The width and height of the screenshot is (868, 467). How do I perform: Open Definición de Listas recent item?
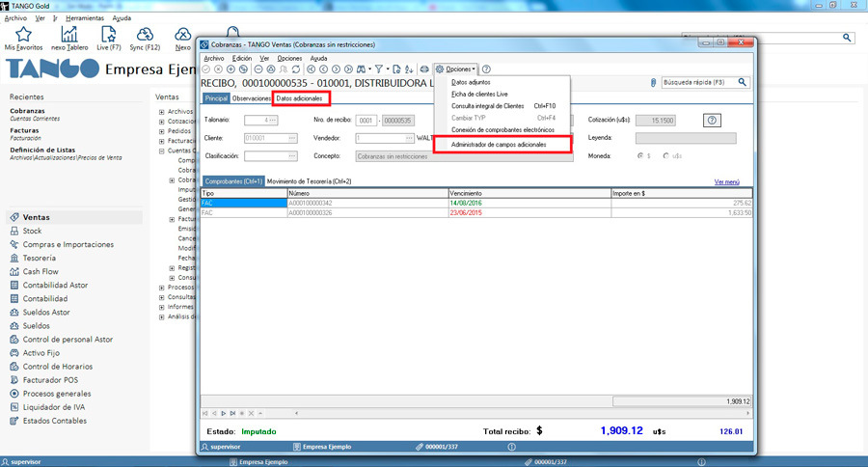click(42, 150)
